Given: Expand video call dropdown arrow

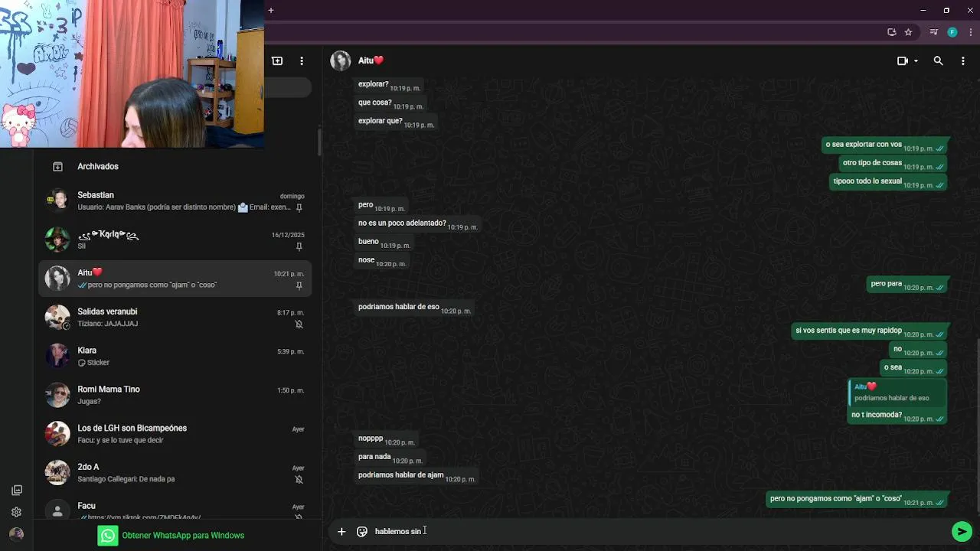Looking at the screenshot, I should (916, 61).
